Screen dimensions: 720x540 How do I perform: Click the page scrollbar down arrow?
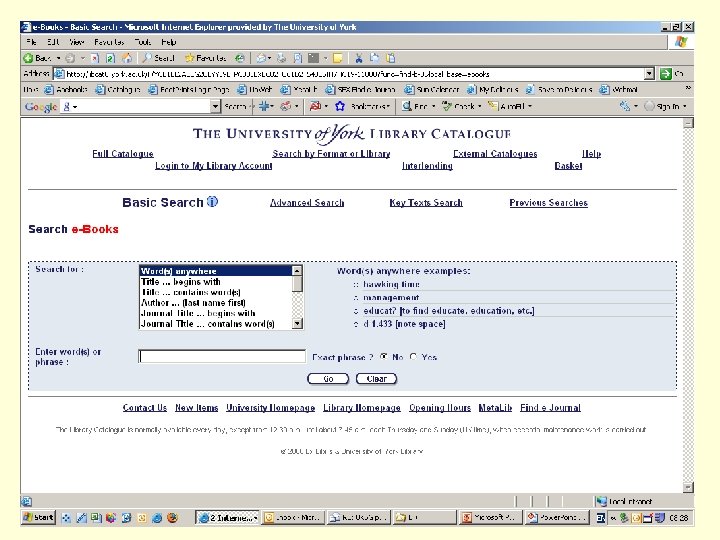pos(688,488)
